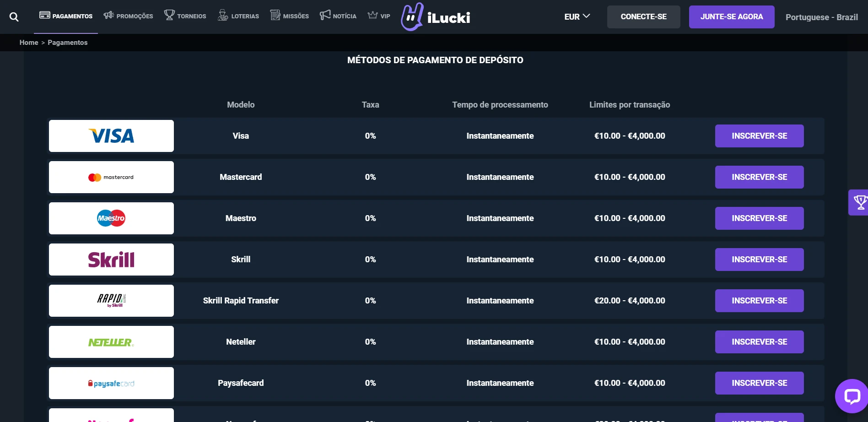Select the Maestro method name
Screen dimensions: 868x422
pyautogui.click(x=241, y=218)
